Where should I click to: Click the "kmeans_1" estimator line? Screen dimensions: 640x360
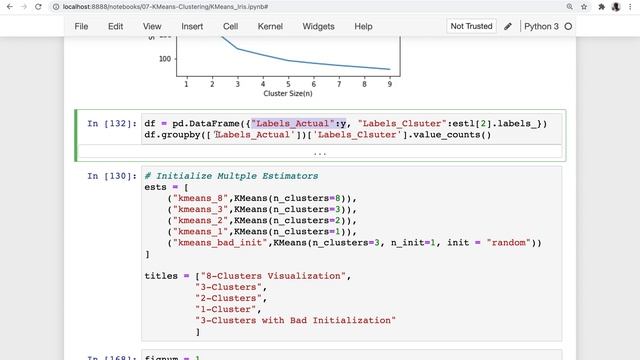(x=262, y=231)
